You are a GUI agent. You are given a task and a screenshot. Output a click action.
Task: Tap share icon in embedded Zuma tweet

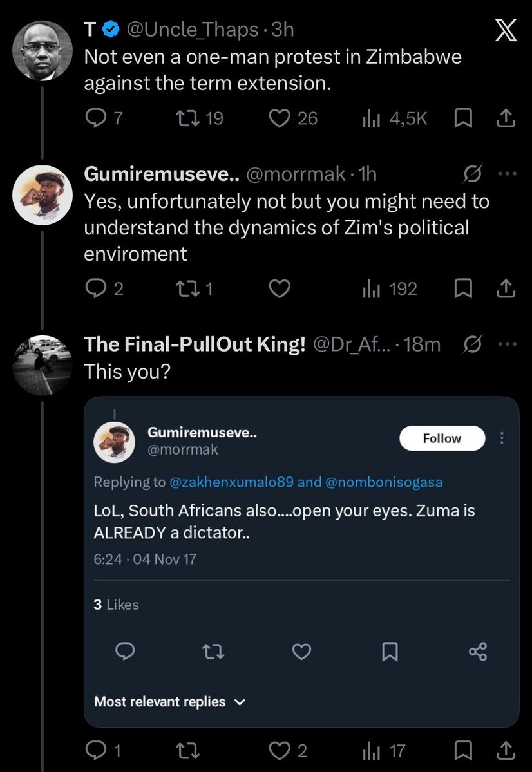click(x=478, y=652)
